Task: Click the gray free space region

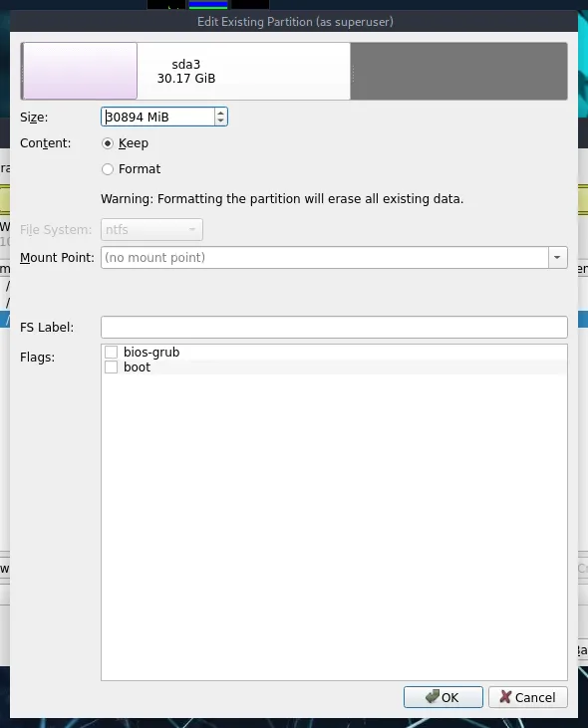Action: 459,71
